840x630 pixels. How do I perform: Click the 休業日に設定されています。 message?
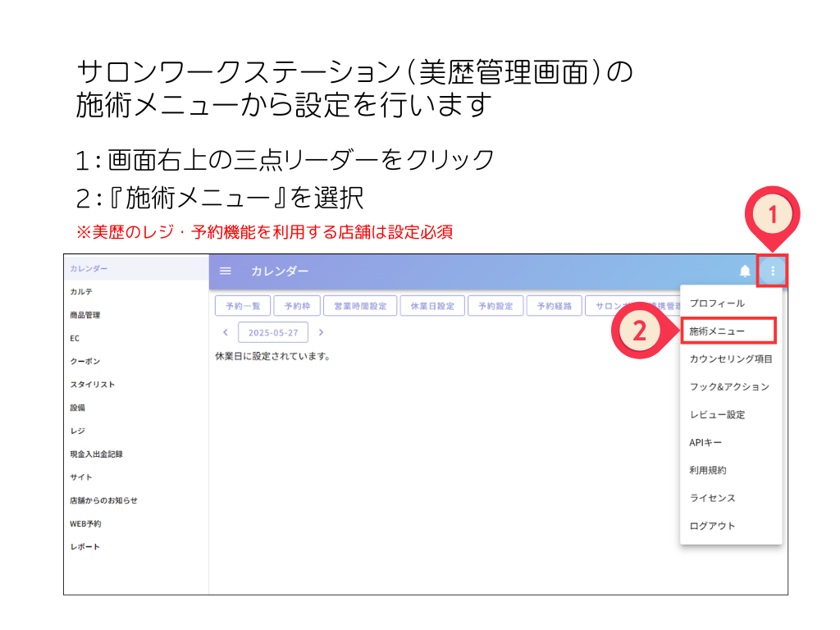[272, 356]
